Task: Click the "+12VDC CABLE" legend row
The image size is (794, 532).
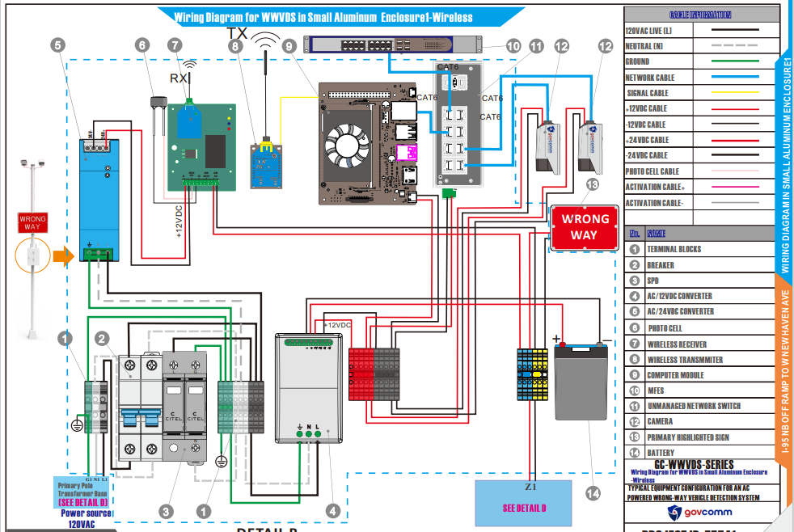Action: point(701,108)
